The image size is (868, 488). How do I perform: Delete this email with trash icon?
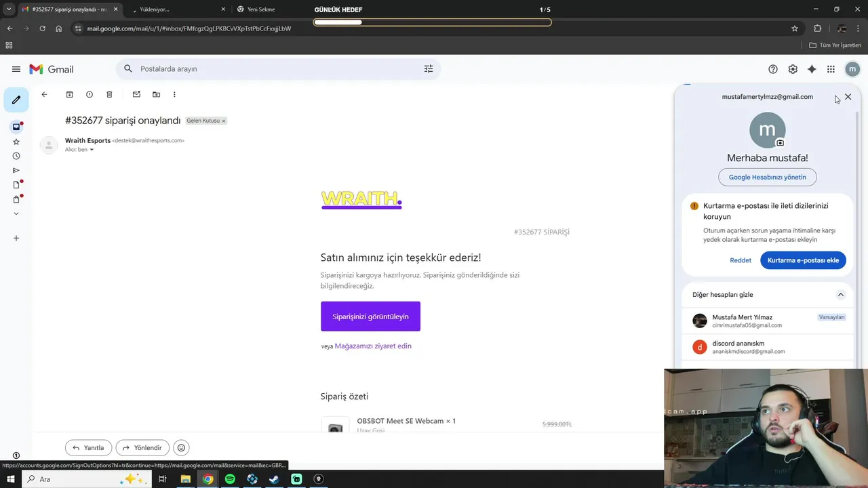[x=109, y=94]
